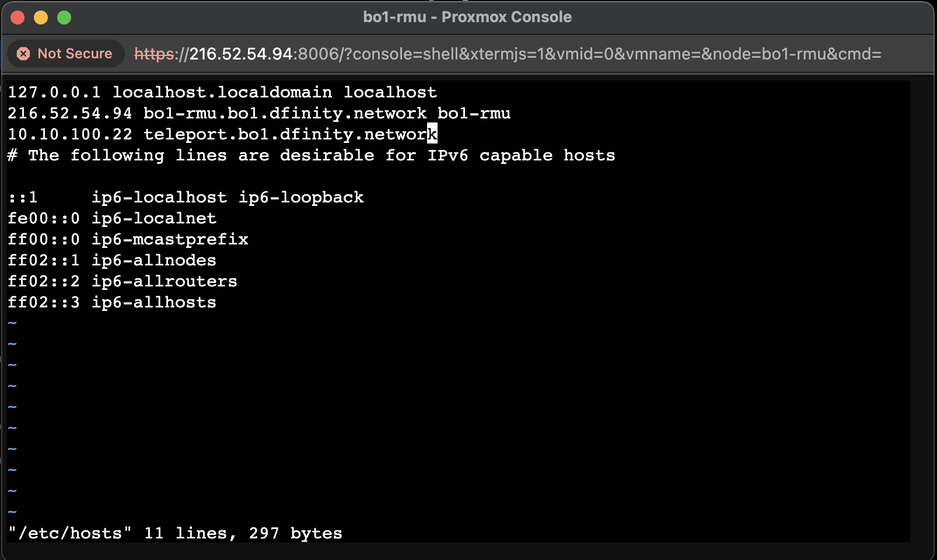
Task: Click the 216.52.54.94 host in address bar
Action: [x=241, y=54]
